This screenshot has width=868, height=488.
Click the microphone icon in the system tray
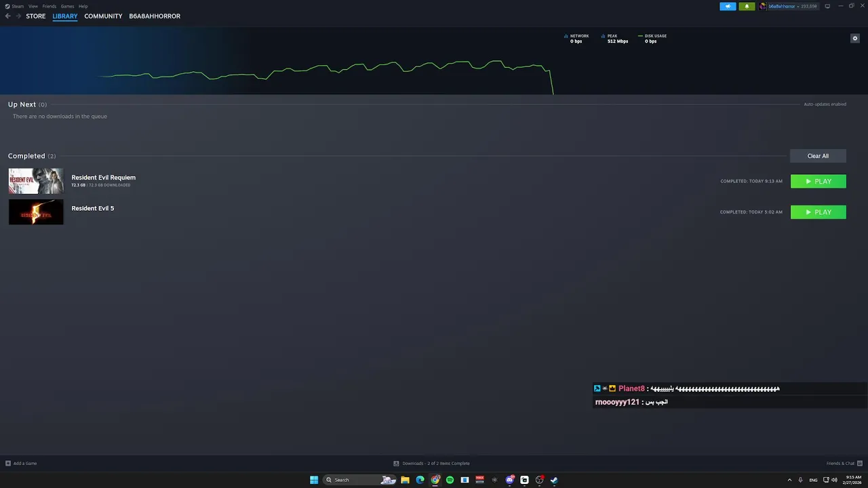pos(801,480)
